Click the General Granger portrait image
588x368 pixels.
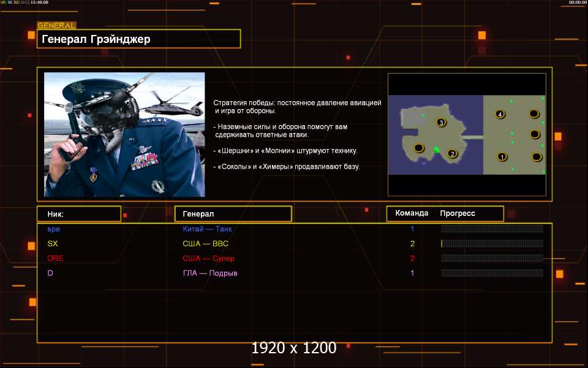124,134
